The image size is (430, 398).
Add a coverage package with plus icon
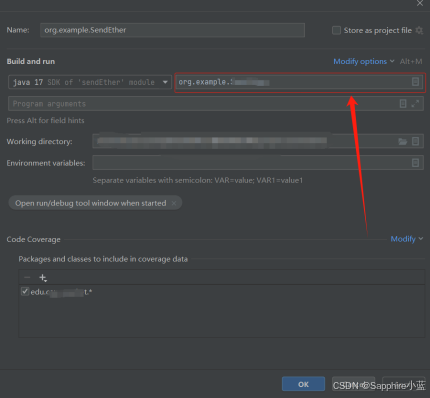(43, 278)
